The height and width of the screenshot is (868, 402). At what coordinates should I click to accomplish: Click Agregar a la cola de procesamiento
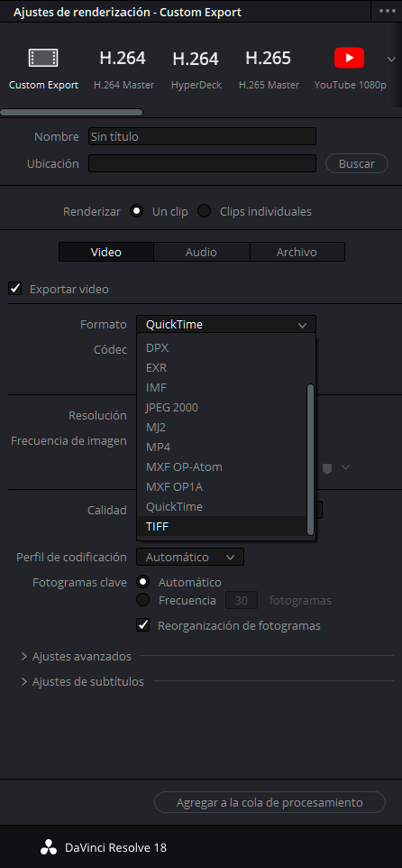[270, 802]
